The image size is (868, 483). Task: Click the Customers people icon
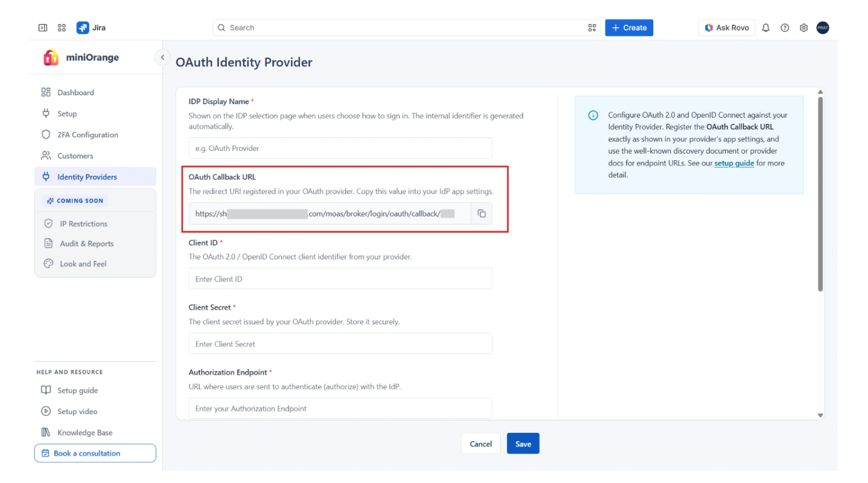pyautogui.click(x=46, y=155)
